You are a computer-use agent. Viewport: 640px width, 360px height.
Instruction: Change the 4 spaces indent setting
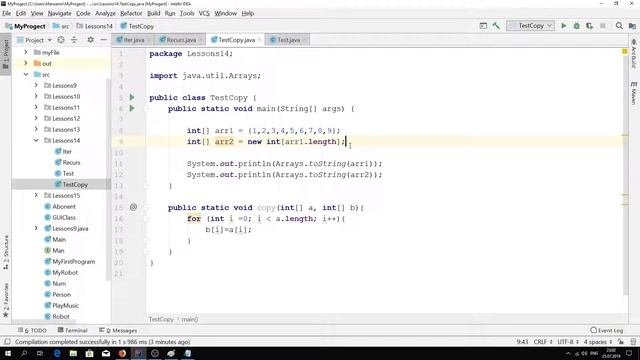598,342
